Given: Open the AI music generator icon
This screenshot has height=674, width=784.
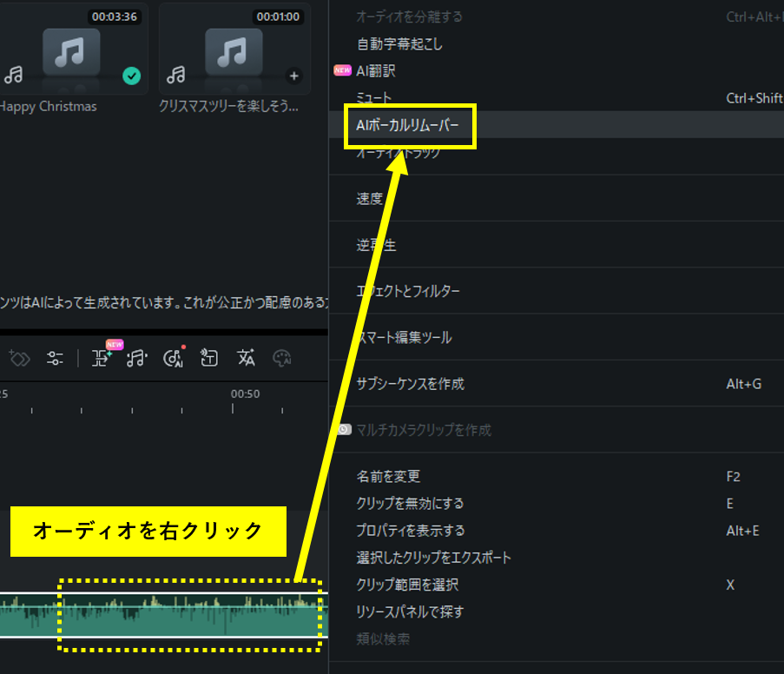Looking at the screenshot, I should point(172,358).
